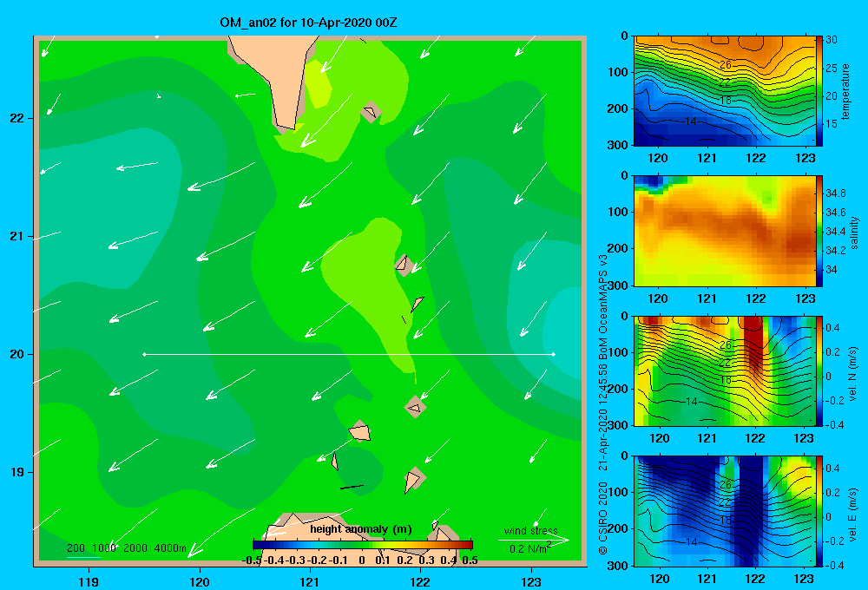
Task: Click the "100" depth label on temperature panel
Action: pos(617,72)
